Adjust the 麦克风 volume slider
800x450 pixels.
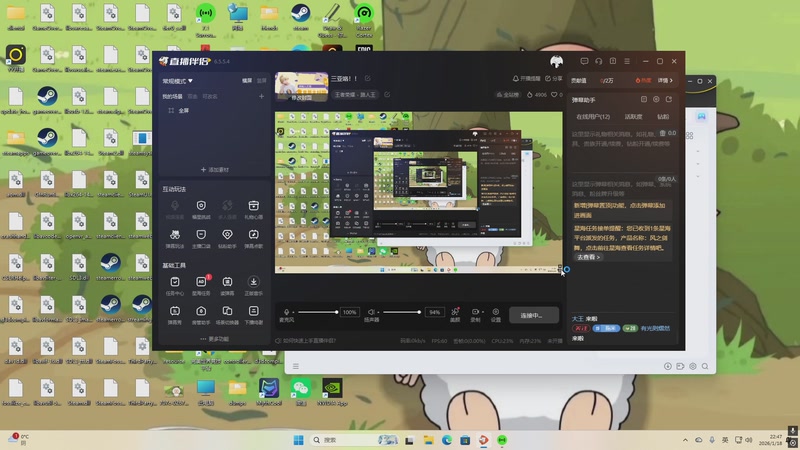(x=317, y=312)
